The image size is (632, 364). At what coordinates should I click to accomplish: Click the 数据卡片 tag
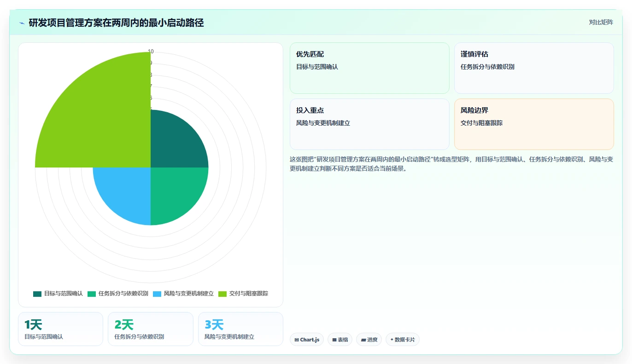pos(403,340)
